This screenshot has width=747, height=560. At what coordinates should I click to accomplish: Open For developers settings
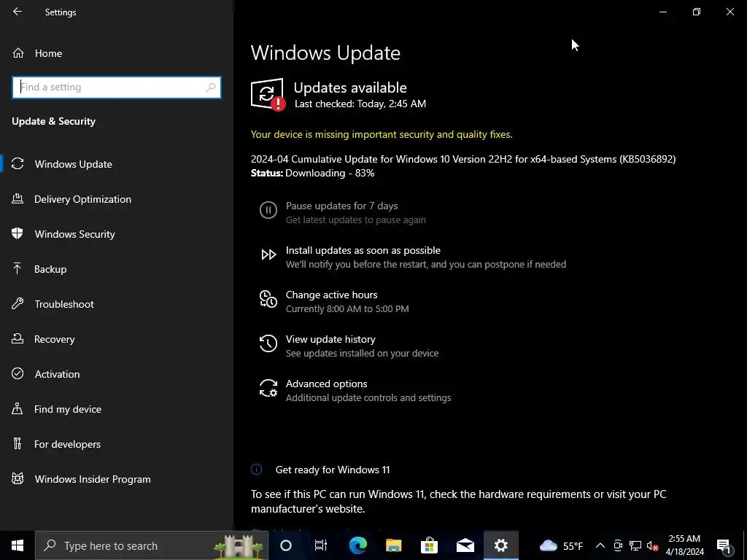tap(67, 444)
